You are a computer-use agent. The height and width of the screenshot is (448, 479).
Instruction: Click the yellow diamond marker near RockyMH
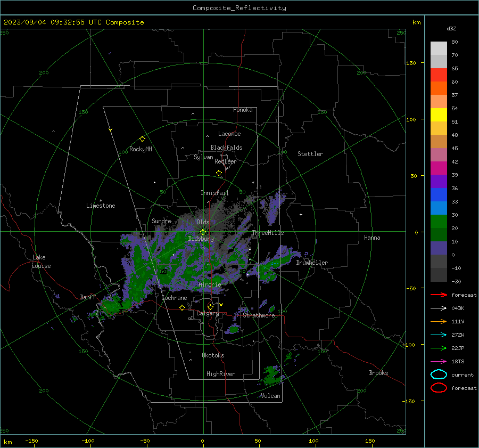point(142,139)
